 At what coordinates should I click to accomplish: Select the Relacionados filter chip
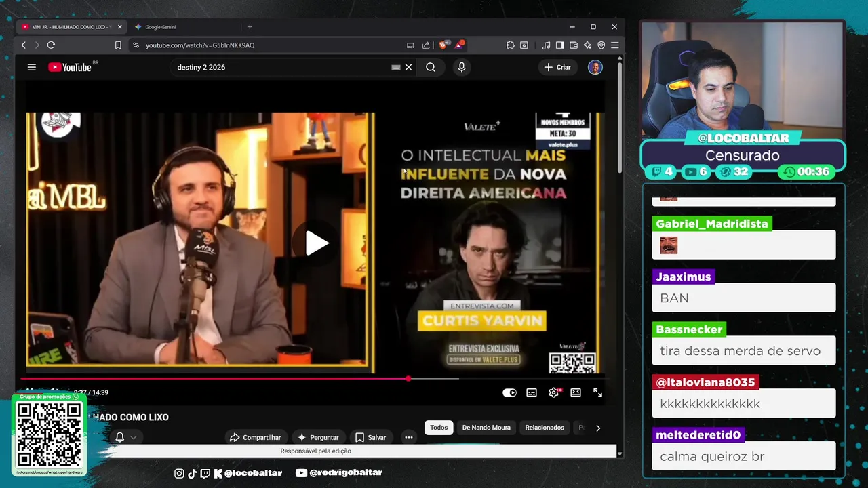tap(545, 428)
